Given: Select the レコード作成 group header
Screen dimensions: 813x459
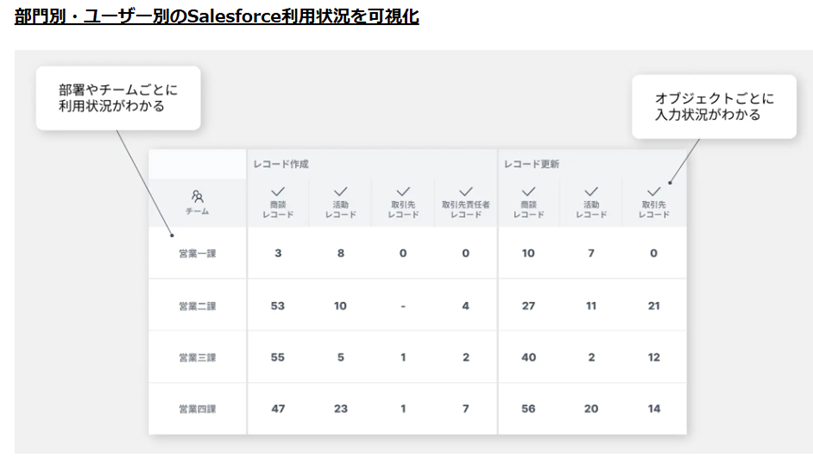Looking at the screenshot, I should pos(281,164).
